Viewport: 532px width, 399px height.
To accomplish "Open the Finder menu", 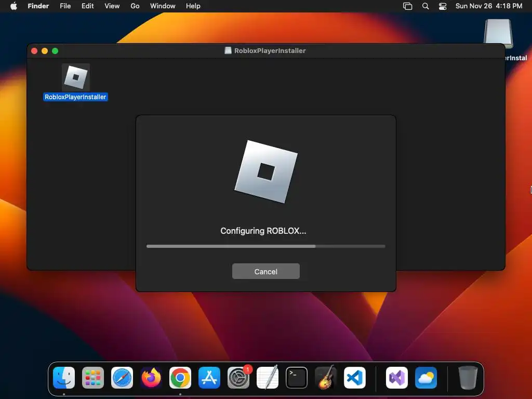I will coord(38,6).
